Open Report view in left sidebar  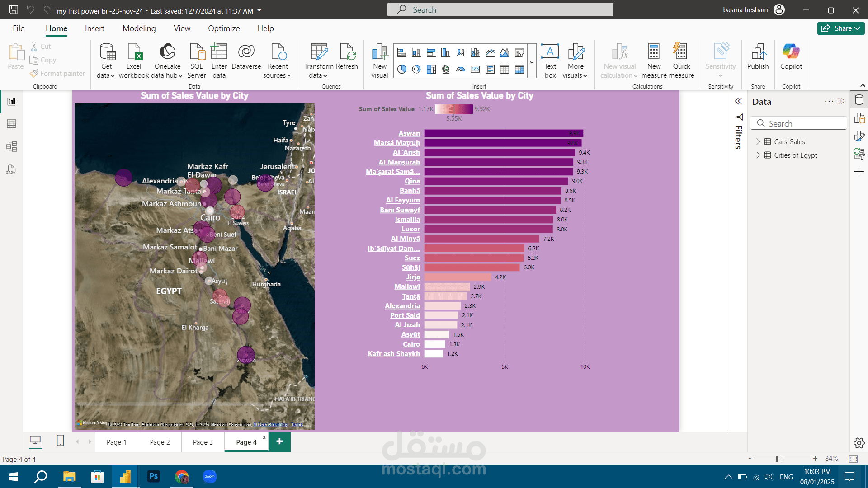[11, 102]
